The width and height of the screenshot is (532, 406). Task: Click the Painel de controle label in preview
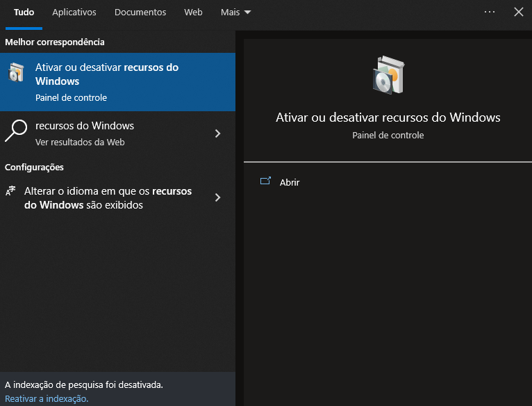tap(388, 136)
